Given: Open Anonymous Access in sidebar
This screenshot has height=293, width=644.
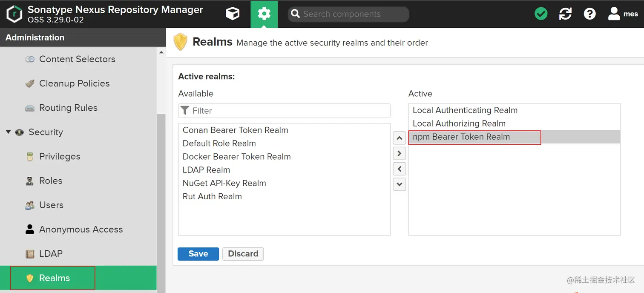Looking at the screenshot, I should [x=81, y=229].
